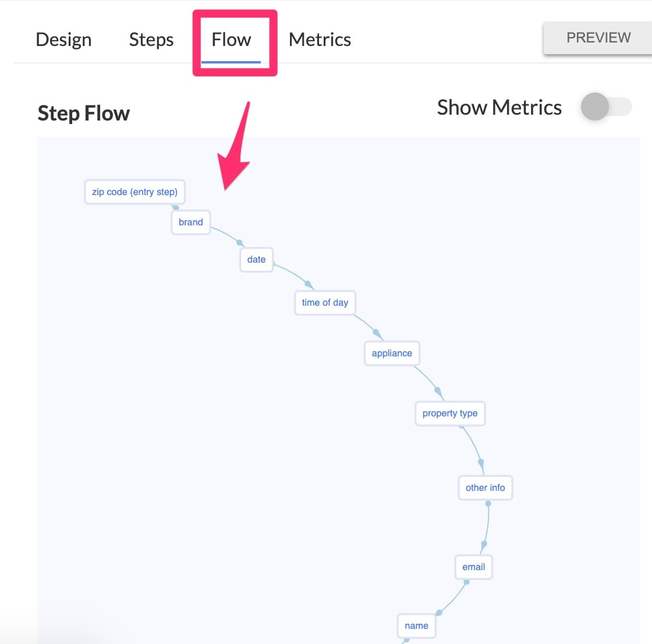Click connector dot between appliance and property type

(x=438, y=391)
